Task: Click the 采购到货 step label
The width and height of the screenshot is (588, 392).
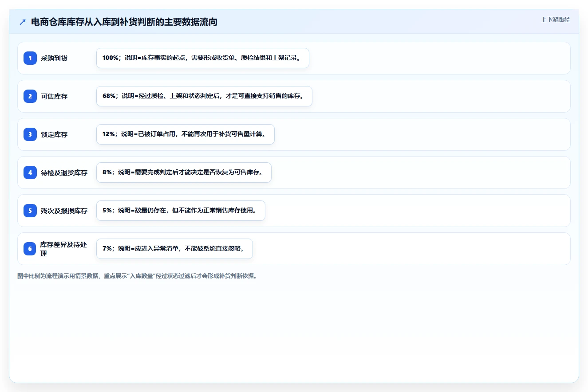Action: pos(54,58)
